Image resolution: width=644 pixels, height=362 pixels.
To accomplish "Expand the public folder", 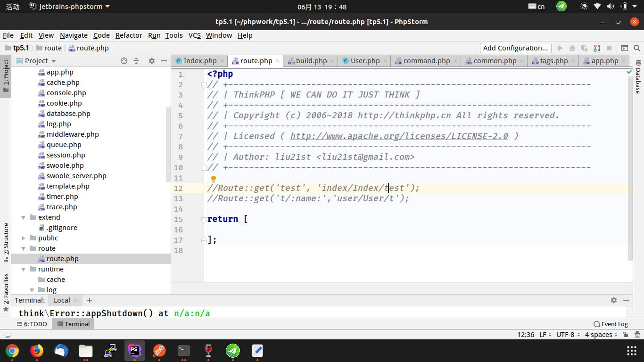I will (24, 238).
